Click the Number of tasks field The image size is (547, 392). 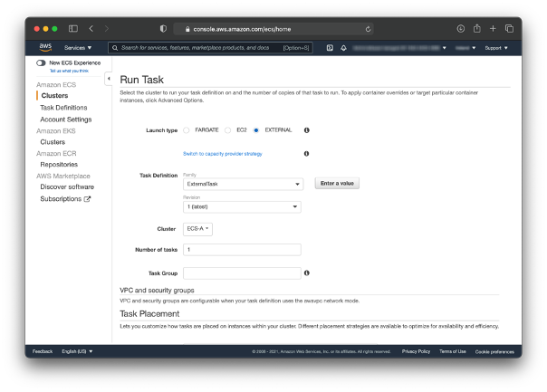[242, 250]
